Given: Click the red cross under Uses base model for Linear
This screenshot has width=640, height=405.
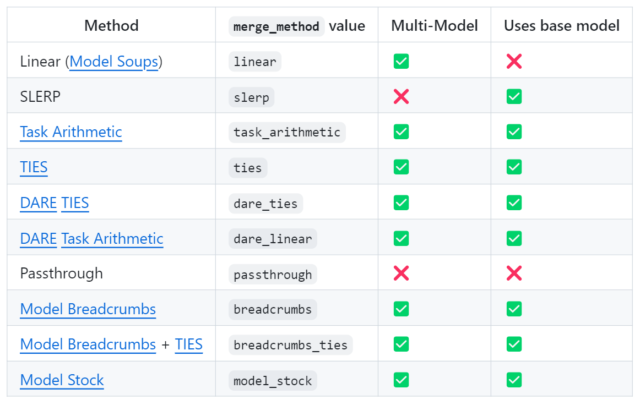Looking at the screenshot, I should point(514,62).
